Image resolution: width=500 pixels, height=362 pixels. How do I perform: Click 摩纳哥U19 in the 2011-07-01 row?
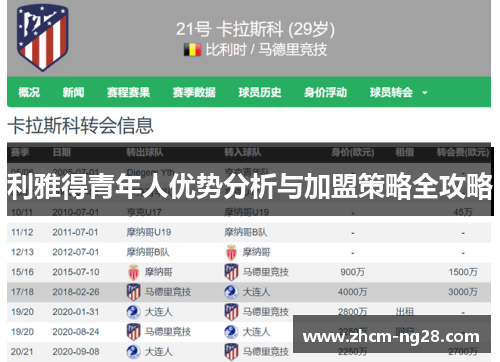pos(149,232)
